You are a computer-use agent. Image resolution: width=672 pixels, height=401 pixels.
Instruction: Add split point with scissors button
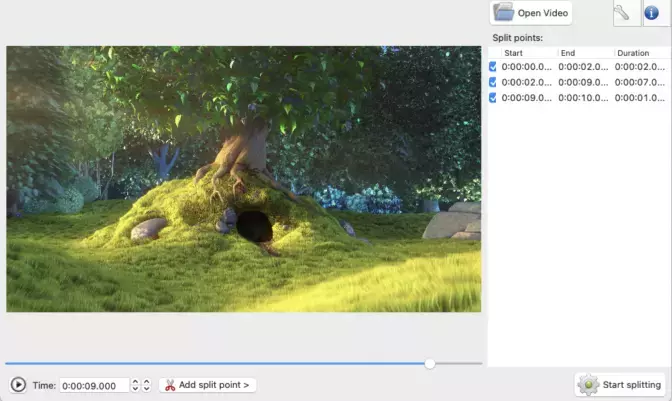207,385
